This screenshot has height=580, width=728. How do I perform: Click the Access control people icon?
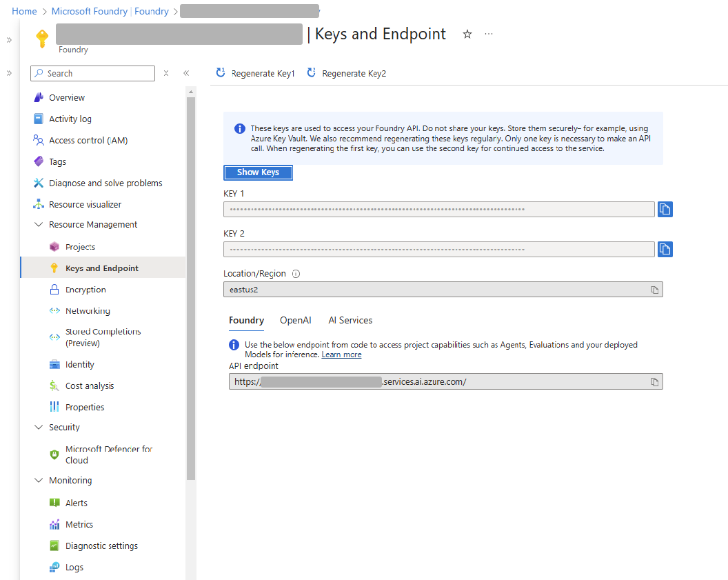tap(39, 140)
